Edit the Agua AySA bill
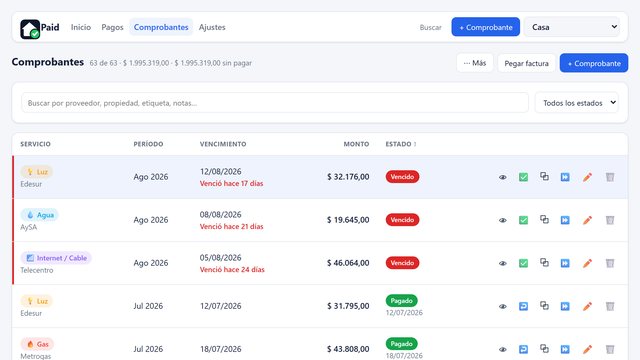Viewport: 640px width, 360px height. click(x=587, y=220)
